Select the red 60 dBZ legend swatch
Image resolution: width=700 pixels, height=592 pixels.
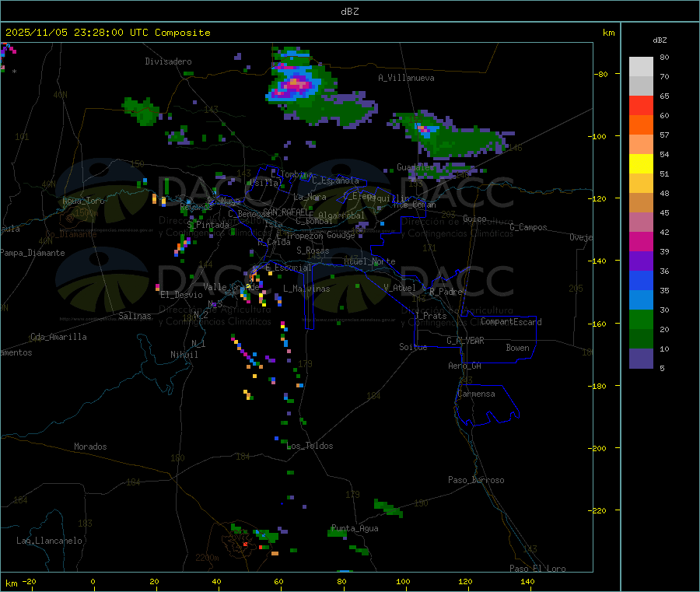(x=641, y=105)
